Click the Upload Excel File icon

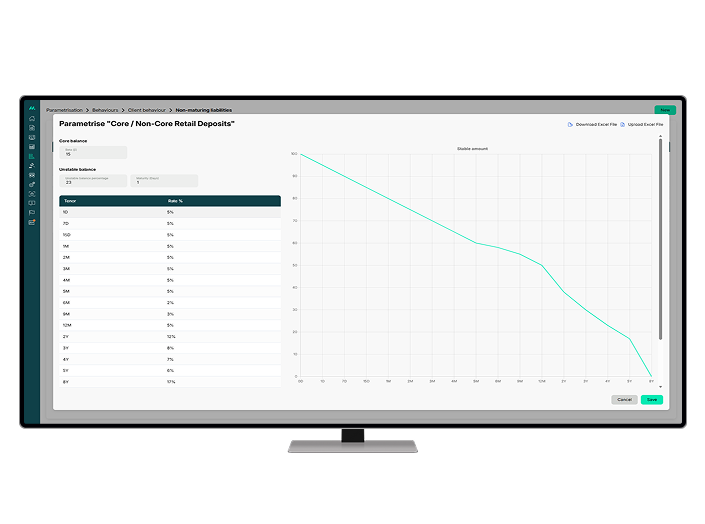[x=623, y=125]
